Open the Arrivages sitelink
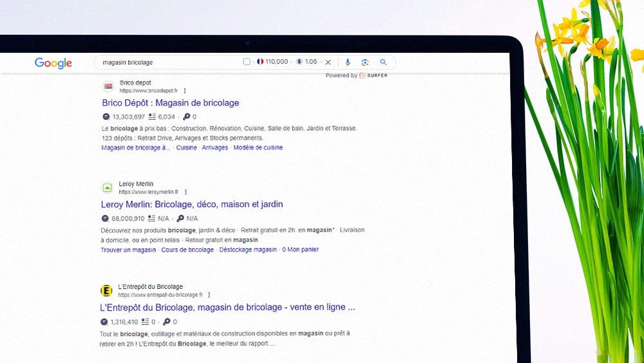The height and width of the screenshot is (363, 644). tap(215, 148)
